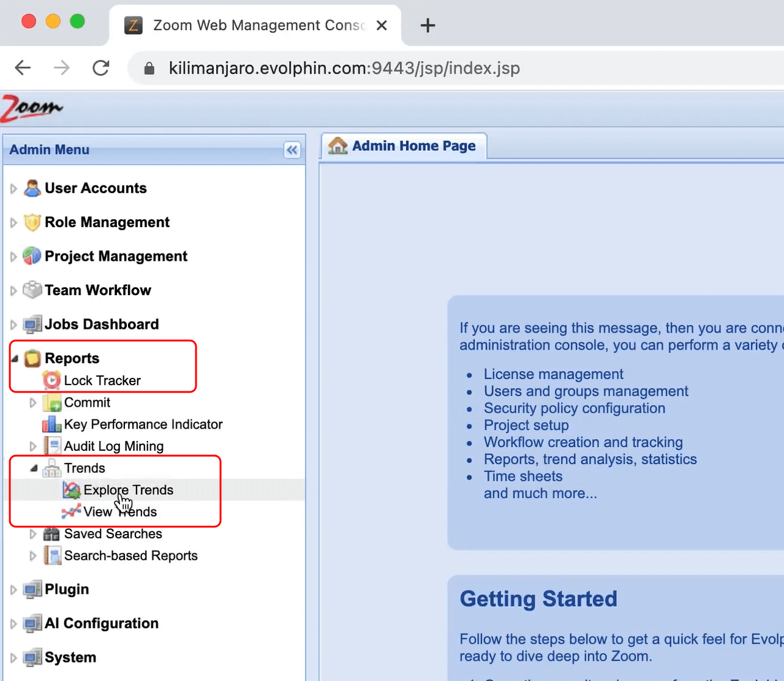
Task: Click the address bar padlock icon
Action: pyautogui.click(x=149, y=68)
